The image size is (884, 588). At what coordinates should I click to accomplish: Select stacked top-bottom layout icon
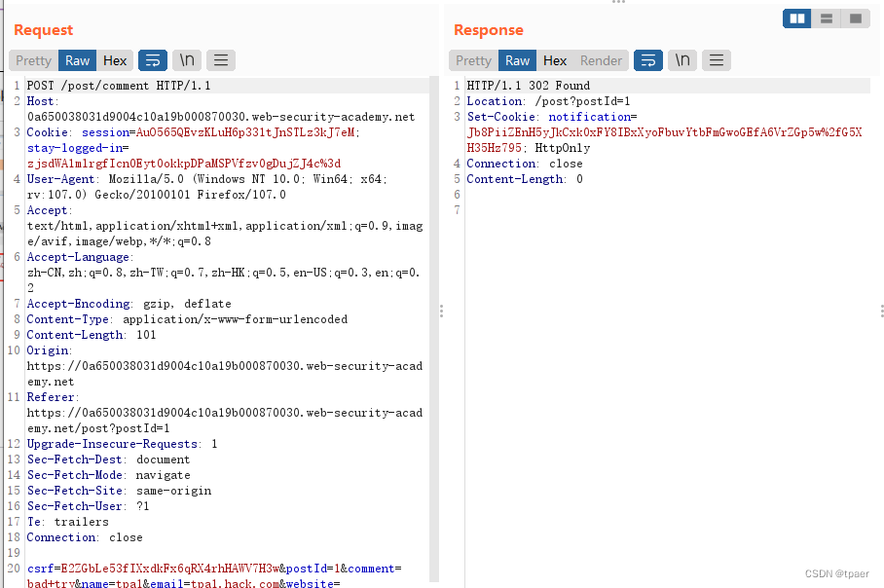[827, 18]
